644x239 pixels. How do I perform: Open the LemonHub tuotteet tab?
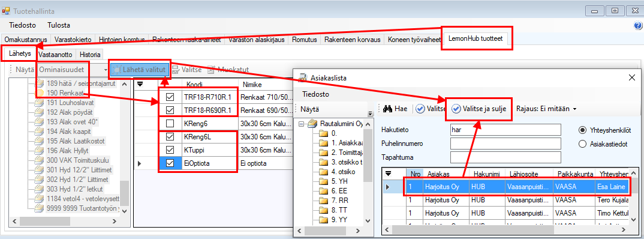click(x=477, y=38)
